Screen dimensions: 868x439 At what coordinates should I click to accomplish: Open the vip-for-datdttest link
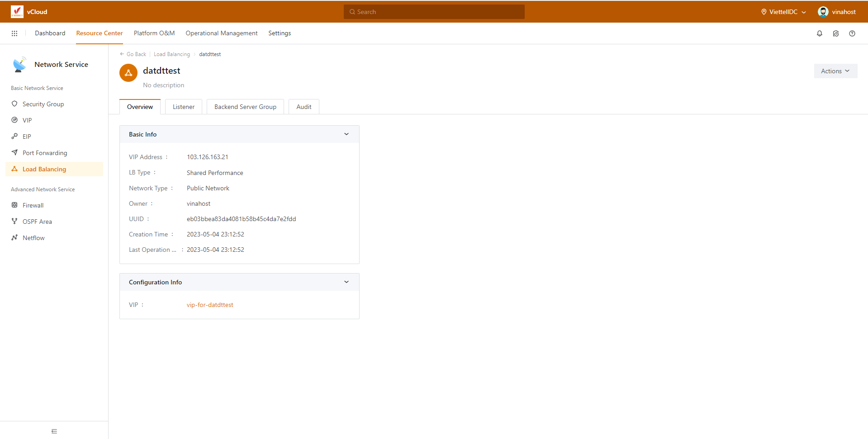pos(210,305)
